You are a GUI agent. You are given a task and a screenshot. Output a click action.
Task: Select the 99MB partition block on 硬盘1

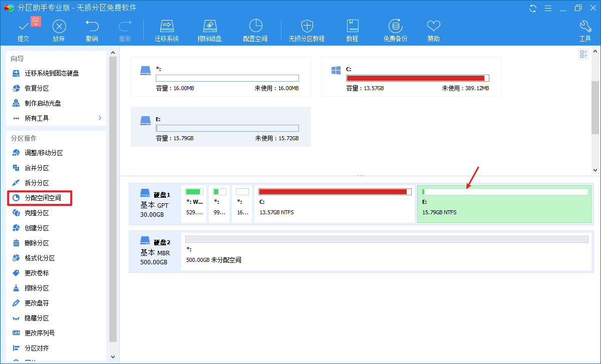(x=219, y=204)
